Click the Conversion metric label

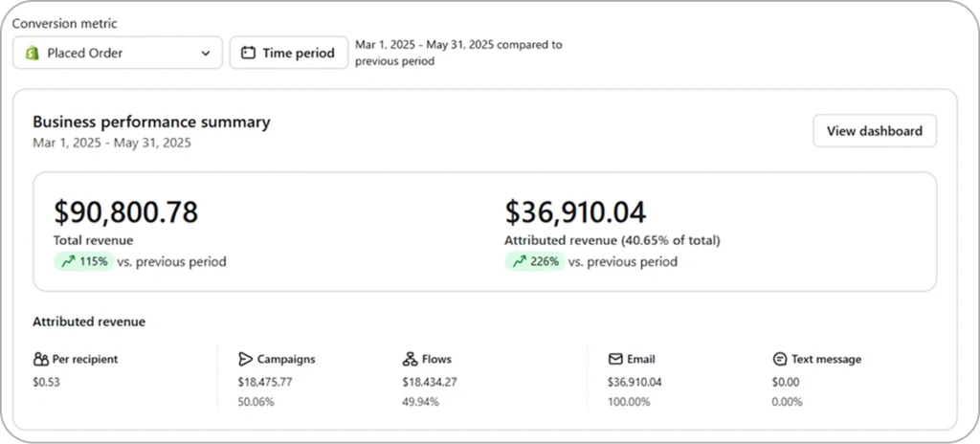65,23
